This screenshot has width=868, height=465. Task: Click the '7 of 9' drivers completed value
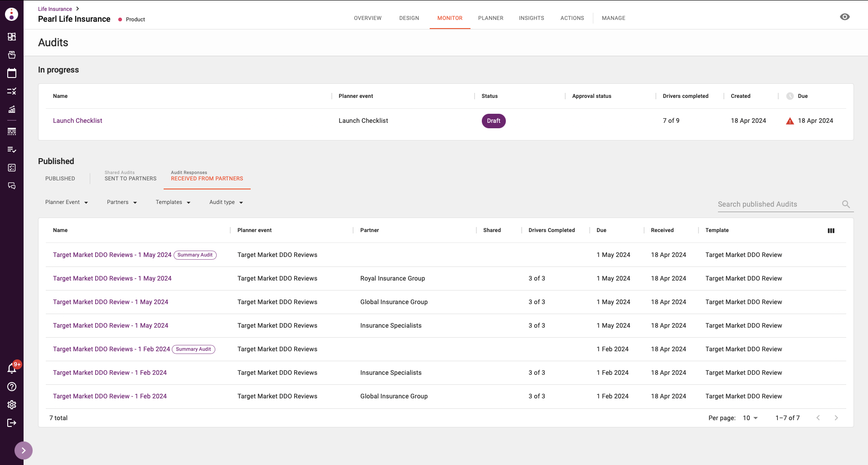coord(671,121)
